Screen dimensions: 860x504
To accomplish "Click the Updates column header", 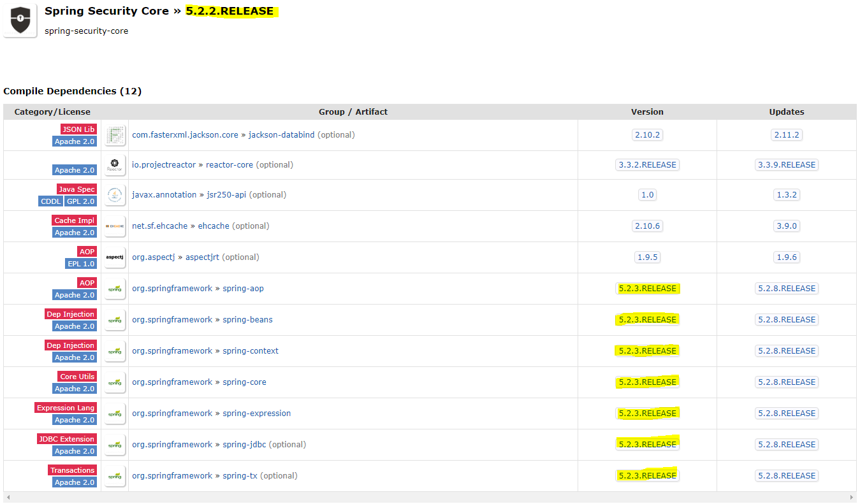I will (x=787, y=112).
